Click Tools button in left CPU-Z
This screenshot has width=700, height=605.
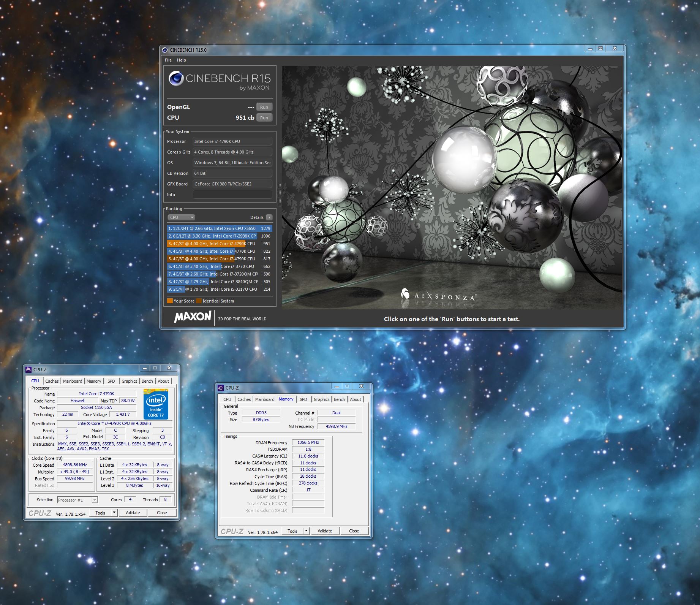tap(100, 513)
